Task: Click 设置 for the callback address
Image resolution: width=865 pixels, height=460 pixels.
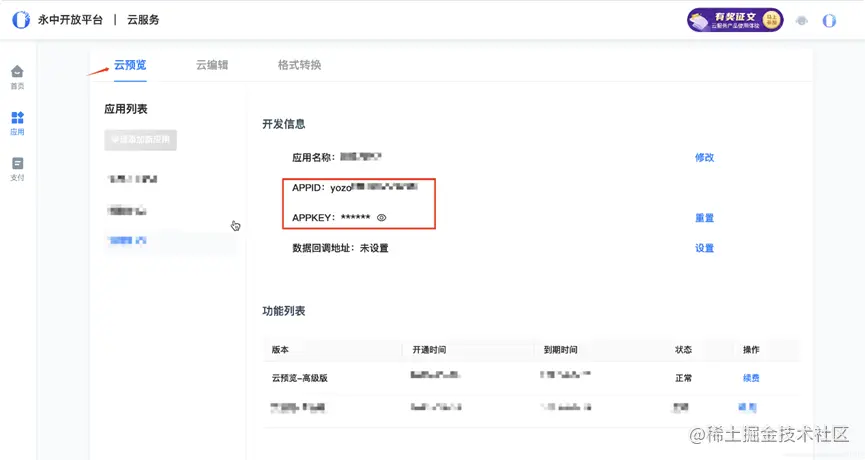Action: (704, 248)
